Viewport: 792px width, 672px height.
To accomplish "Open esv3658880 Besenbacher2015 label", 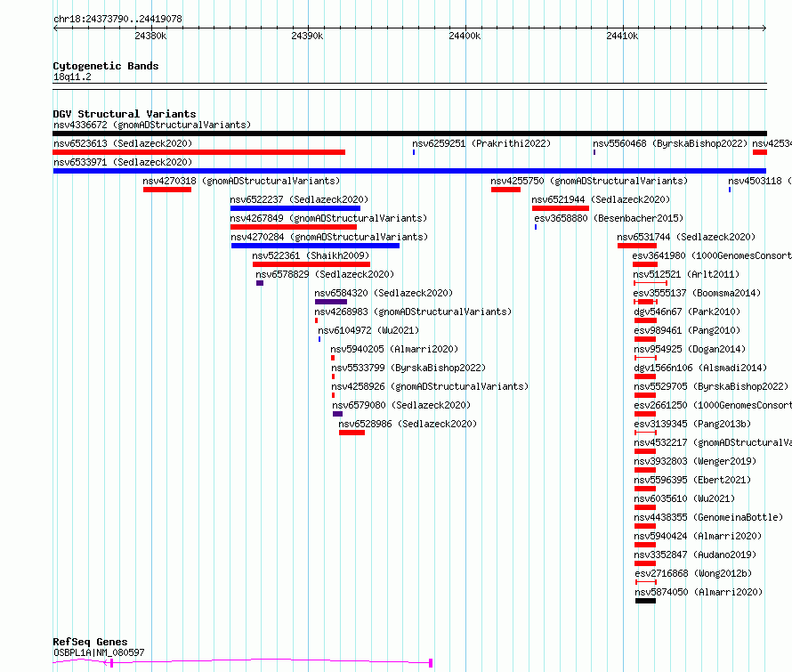I will [x=609, y=218].
